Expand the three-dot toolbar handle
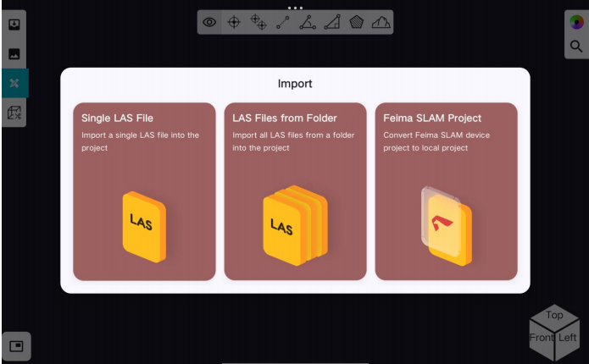 (295, 7)
